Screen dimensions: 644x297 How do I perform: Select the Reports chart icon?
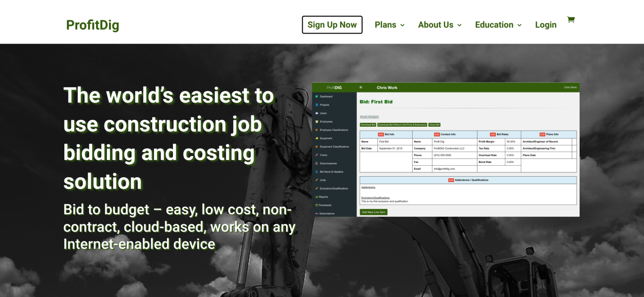point(317,197)
